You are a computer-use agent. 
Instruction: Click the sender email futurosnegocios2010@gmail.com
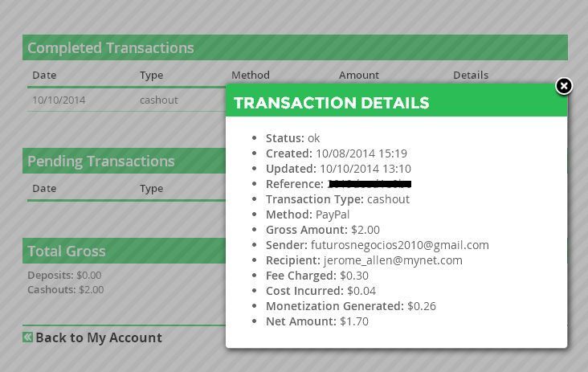point(400,245)
